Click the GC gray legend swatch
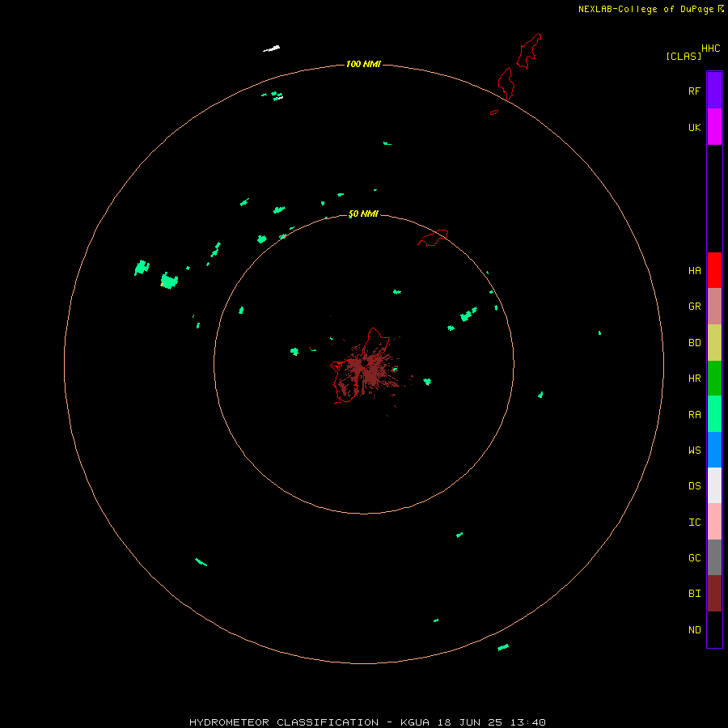This screenshot has width=728, height=728. 714,557
